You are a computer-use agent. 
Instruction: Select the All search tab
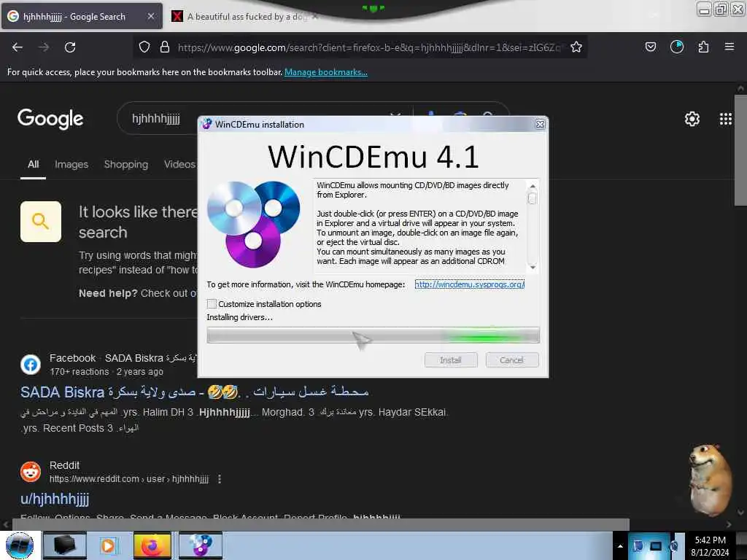pos(34,164)
